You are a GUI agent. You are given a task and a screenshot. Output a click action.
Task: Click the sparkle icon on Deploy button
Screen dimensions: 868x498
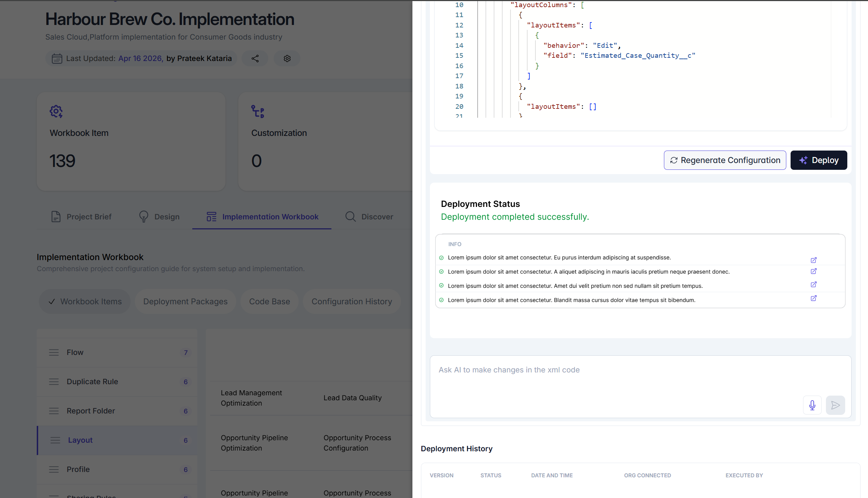coord(803,160)
